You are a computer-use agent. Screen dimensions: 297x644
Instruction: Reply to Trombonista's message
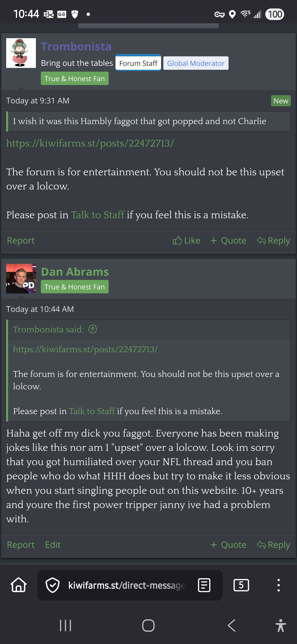point(273,240)
